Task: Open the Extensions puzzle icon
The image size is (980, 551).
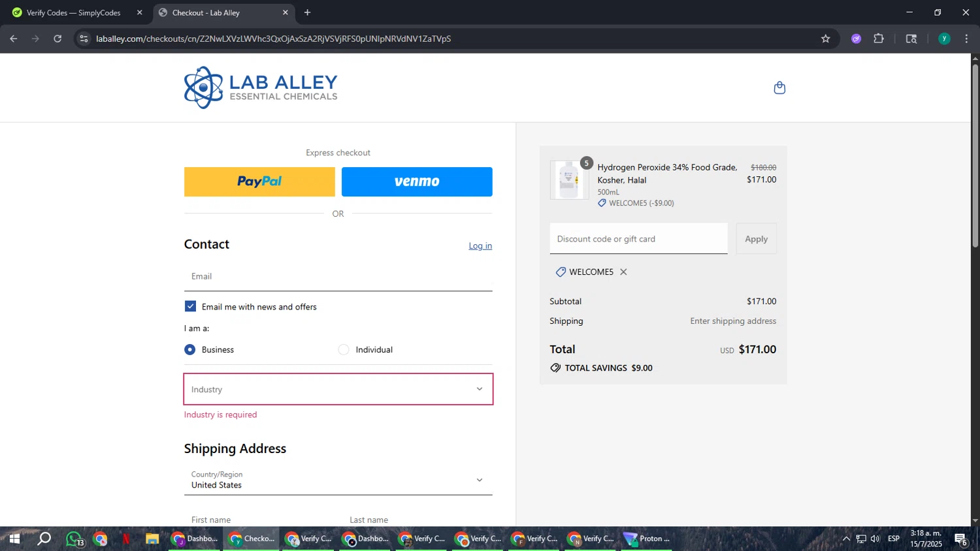Action: [879, 39]
